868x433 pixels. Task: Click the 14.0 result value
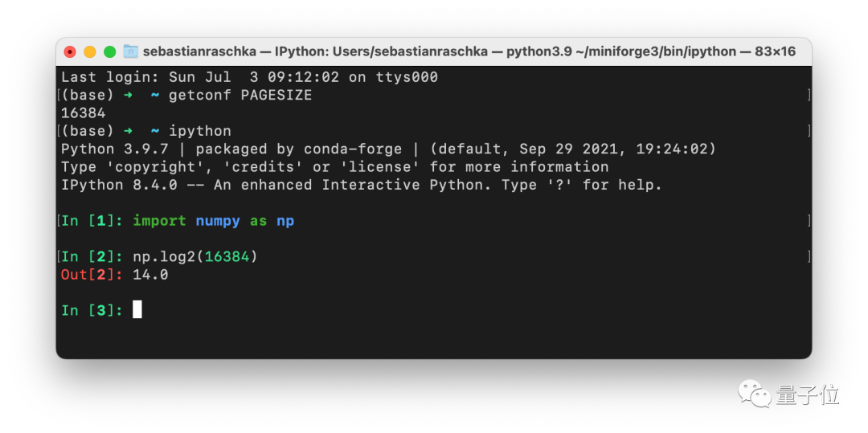coord(150,275)
